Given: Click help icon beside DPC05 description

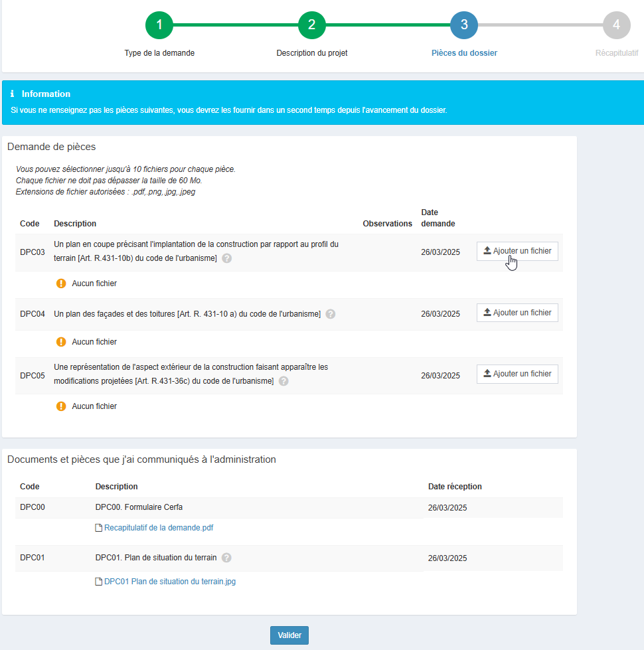Looking at the screenshot, I should tap(283, 381).
